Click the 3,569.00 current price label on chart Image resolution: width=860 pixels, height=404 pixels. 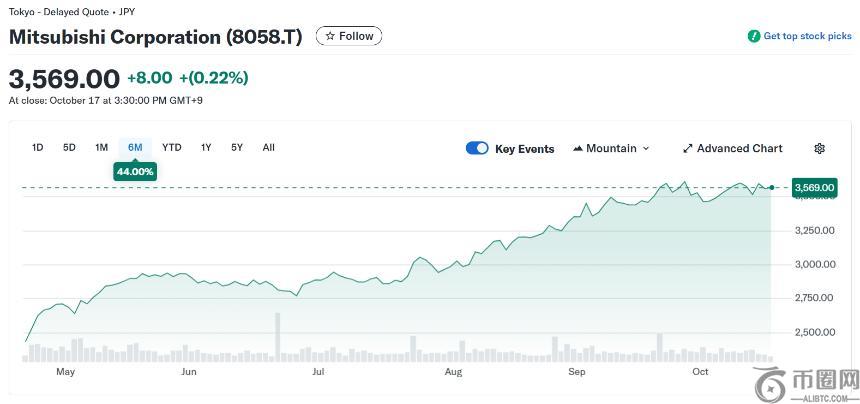click(x=813, y=187)
